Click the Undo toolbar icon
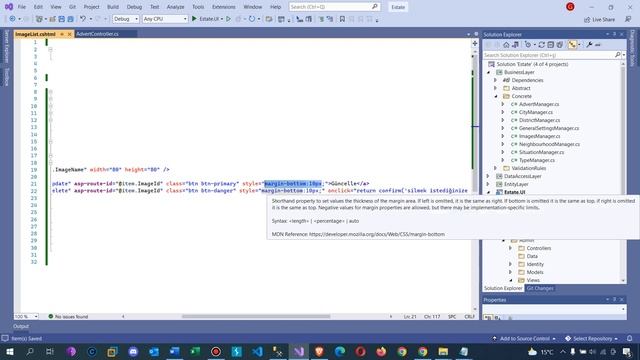Screen dimensions: 640x360 coord(83,19)
